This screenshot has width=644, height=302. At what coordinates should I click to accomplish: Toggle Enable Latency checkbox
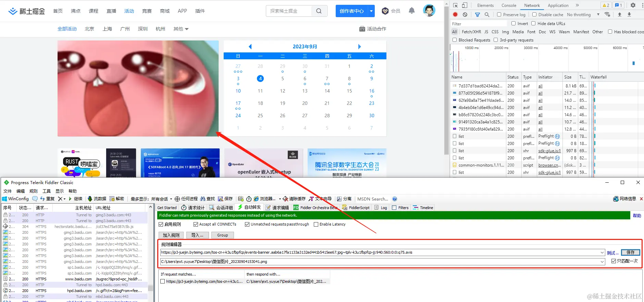[316, 224]
